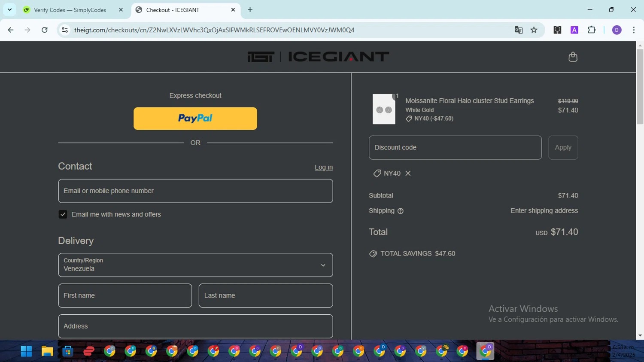Click the earrings product thumbnail
This screenshot has height=362, width=644.
coord(384,110)
